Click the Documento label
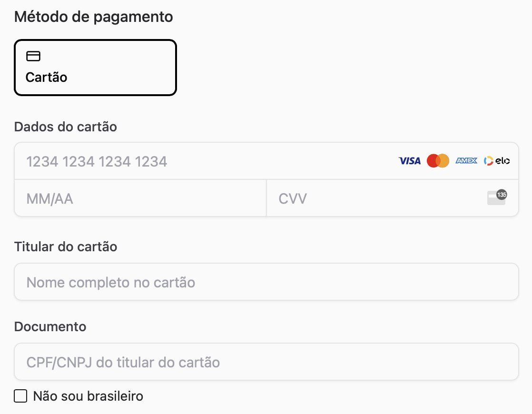 [x=50, y=327]
